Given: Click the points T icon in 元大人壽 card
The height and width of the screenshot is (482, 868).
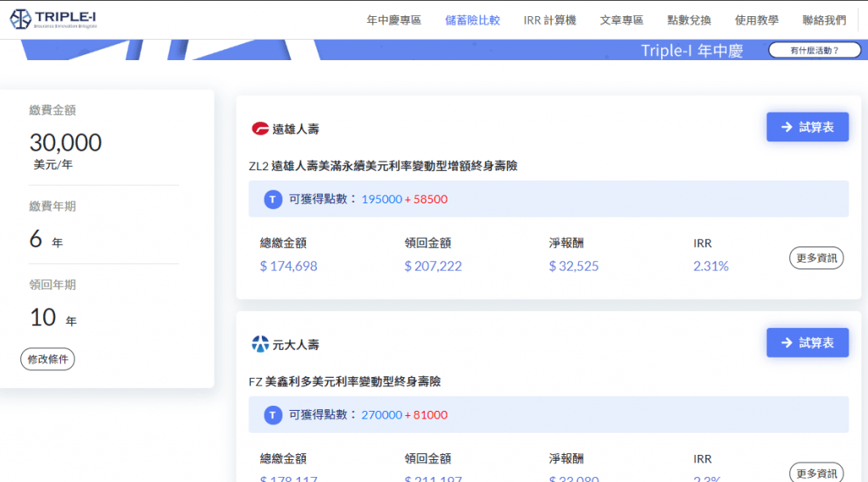Looking at the screenshot, I should click(x=273, y=415).
